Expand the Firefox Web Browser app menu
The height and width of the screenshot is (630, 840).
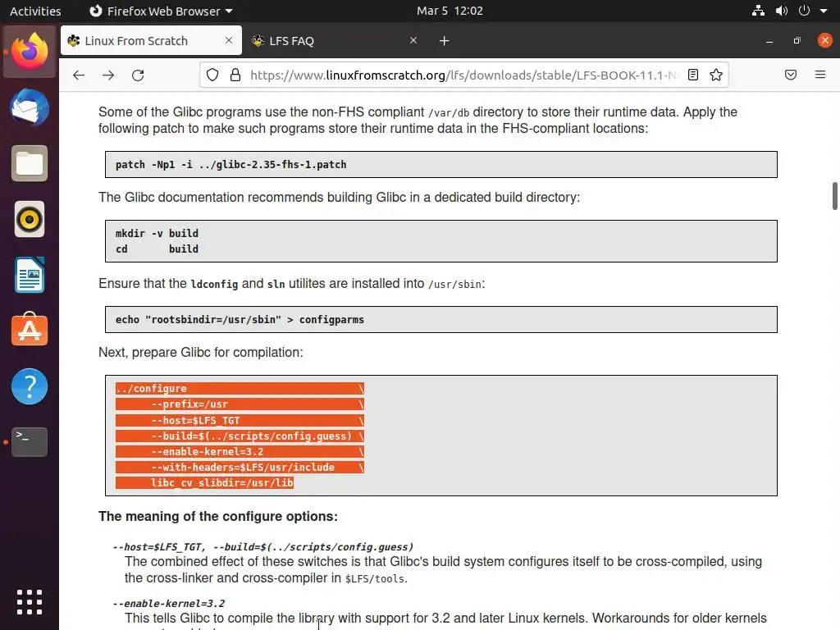pyautogui.click(x=161, y=11)
